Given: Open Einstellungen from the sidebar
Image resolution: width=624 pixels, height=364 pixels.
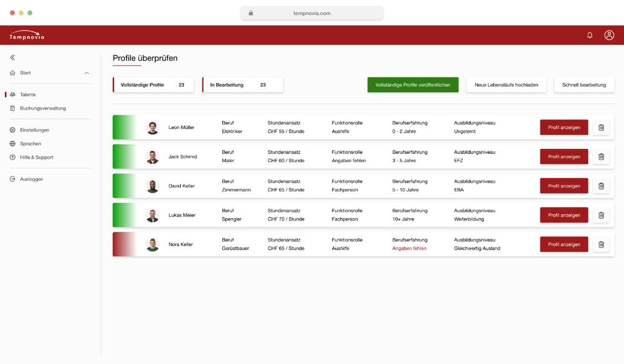Looking at the screenshot, I should point(34,130).
